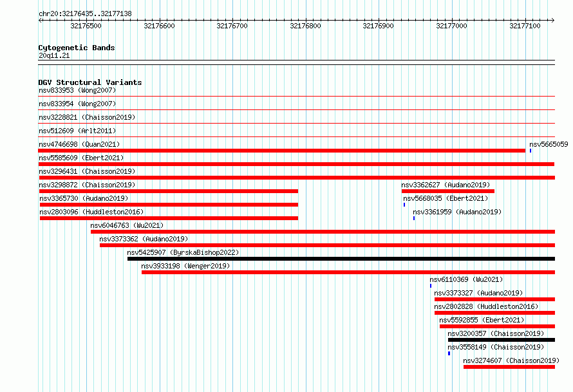Click ruler position 32176500

(x=86, y=26)
